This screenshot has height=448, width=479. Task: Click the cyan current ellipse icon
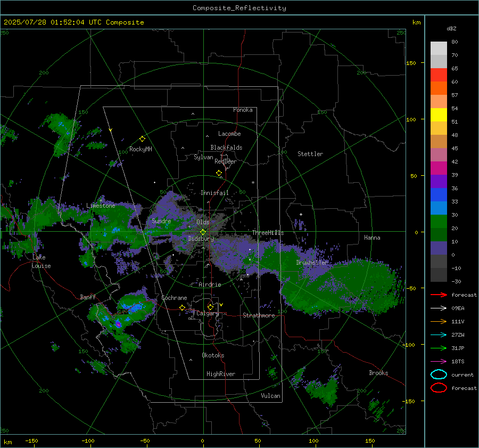[439, 374]
